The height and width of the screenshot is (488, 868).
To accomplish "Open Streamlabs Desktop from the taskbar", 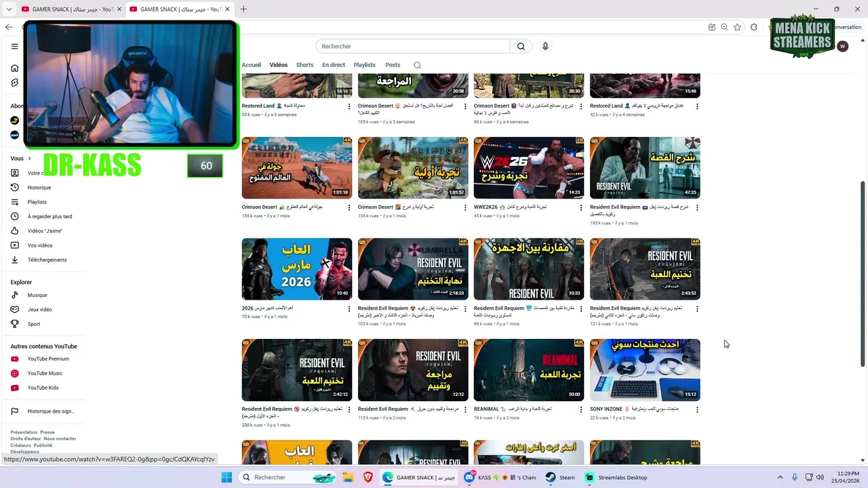I will coord(616,477).
